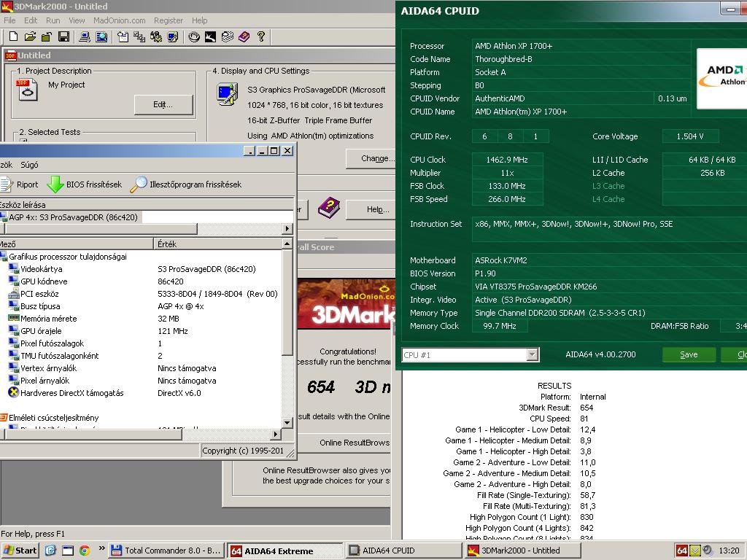Click the floppy disk Save icon
Viewport: 747px width, 560px height.
click(63, 36)
